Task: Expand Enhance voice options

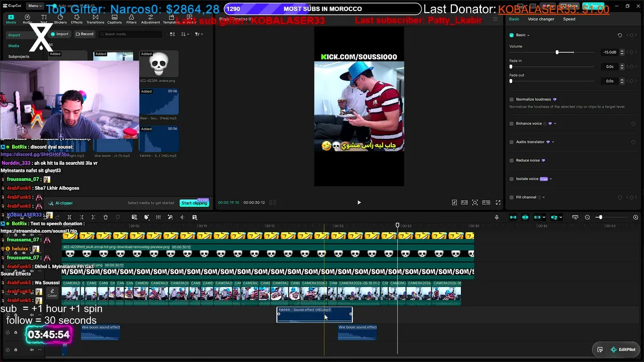Action: tap(555, 124)
